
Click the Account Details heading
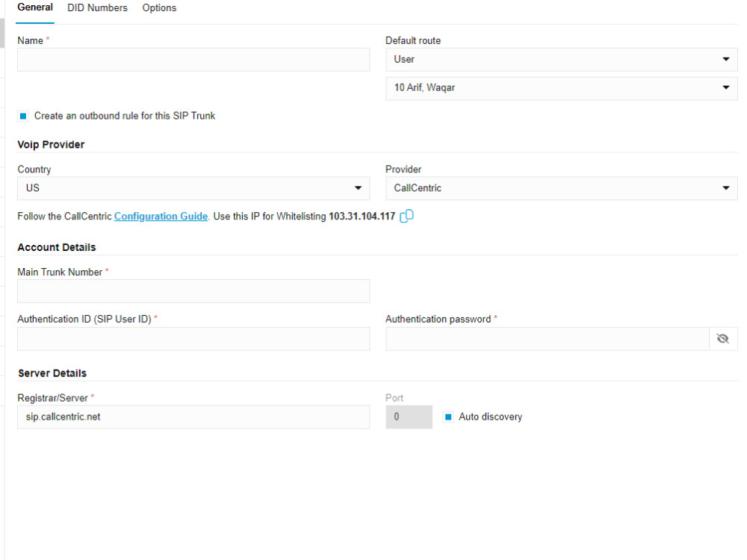(x=57, y=247)
